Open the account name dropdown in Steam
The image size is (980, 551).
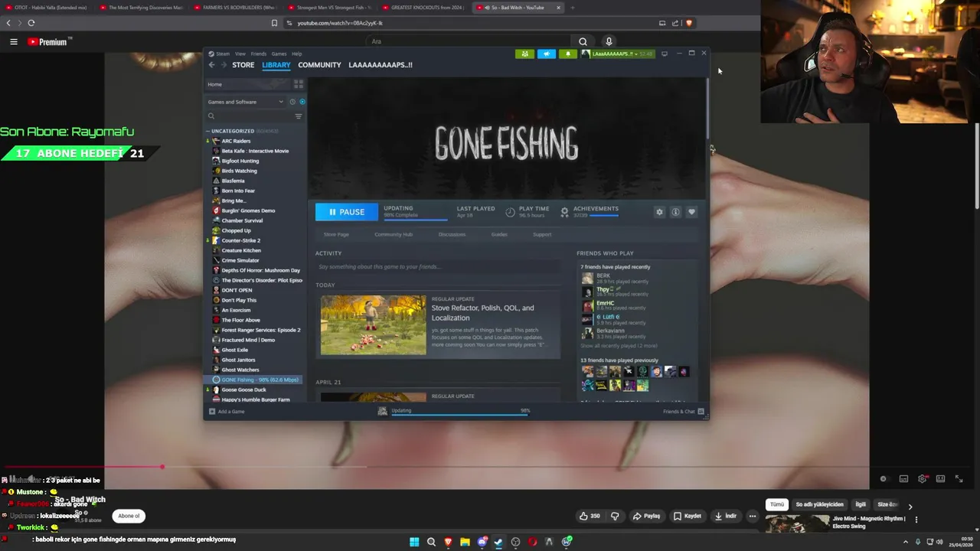pyautogui.click(x=622, y=54)
